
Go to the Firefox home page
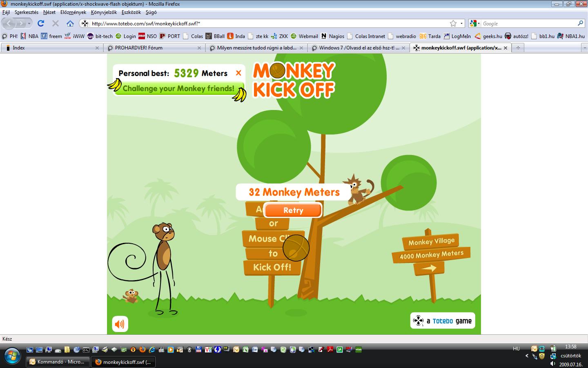click(x=70, y=23)
